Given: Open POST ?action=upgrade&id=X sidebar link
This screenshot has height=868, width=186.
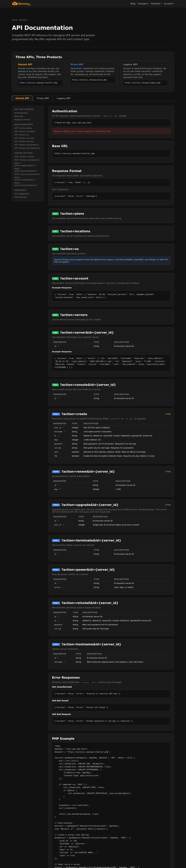Looking at the screenshot, I should (x=25, y=164).
